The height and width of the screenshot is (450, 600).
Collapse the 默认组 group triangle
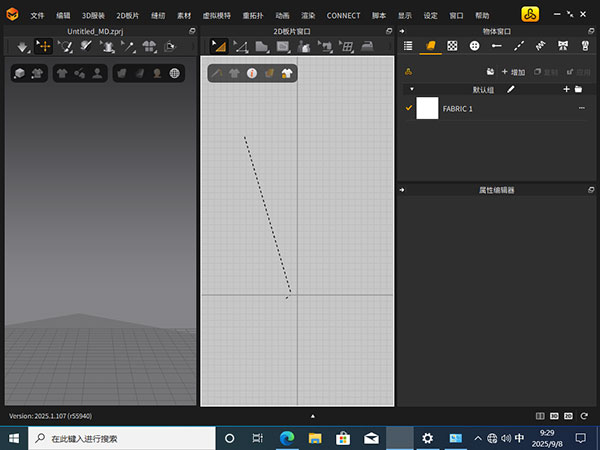[x=411, y=89]
